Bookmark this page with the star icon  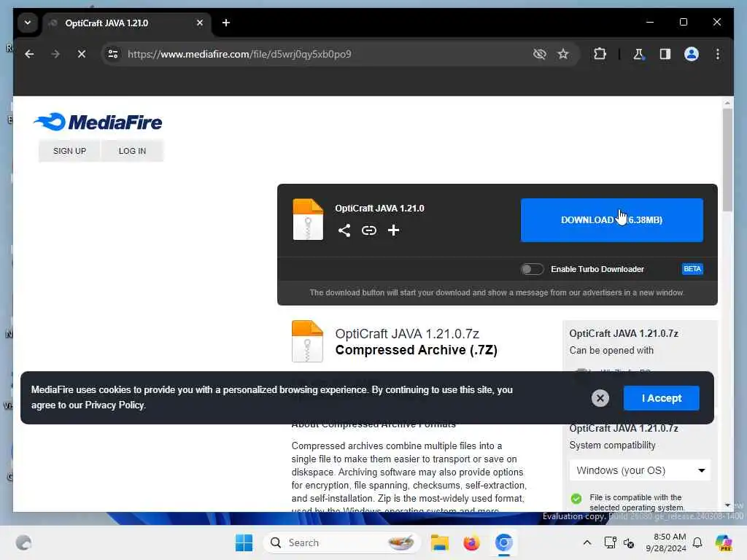[x=563, y=54]
